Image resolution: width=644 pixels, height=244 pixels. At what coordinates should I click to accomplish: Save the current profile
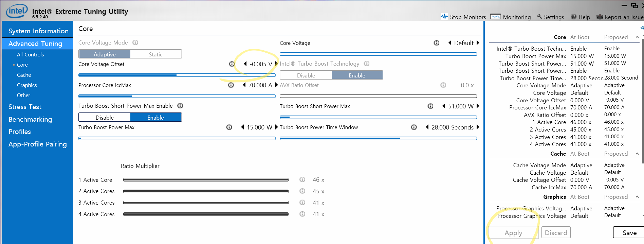pos(629,233)
